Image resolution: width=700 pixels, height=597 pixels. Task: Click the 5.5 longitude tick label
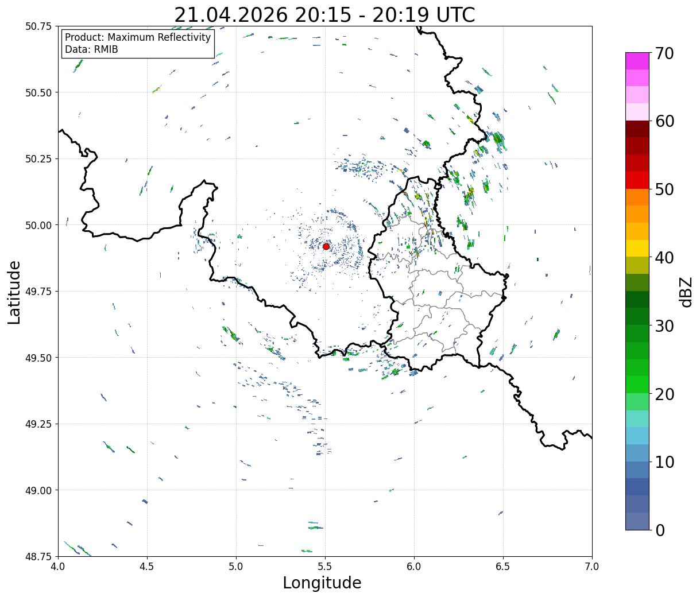tap(325, 566)
